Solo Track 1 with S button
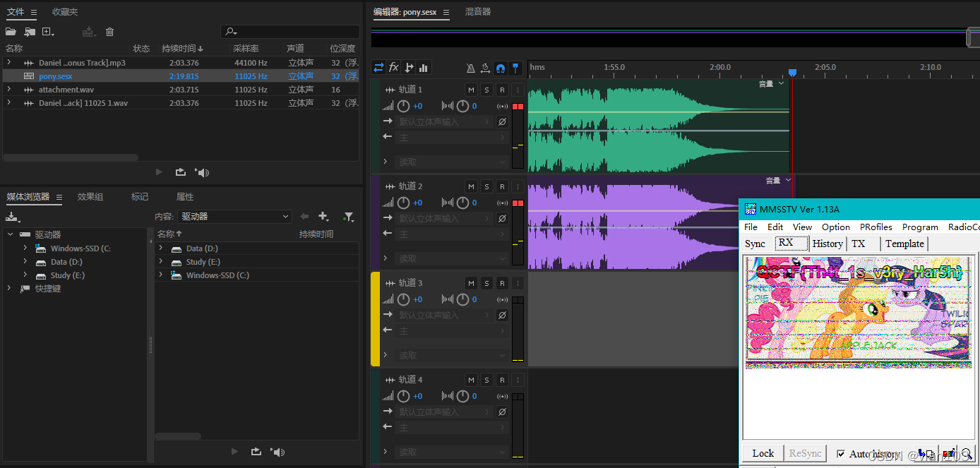 point(486,90)
